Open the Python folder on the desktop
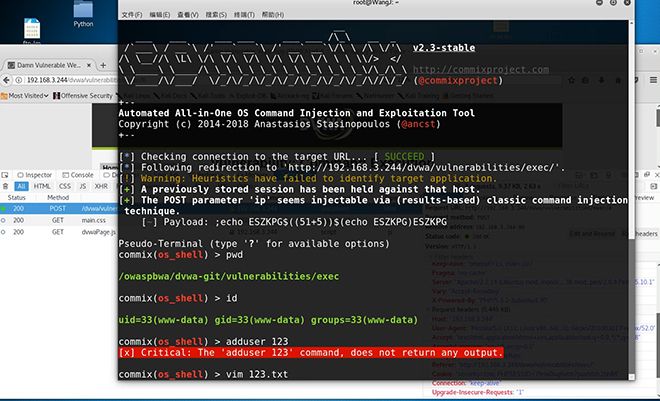660x401 pixels. (83, 13)
